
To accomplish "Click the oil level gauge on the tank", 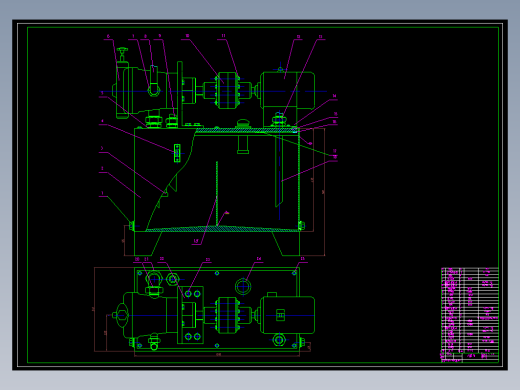I will [177, 153].
